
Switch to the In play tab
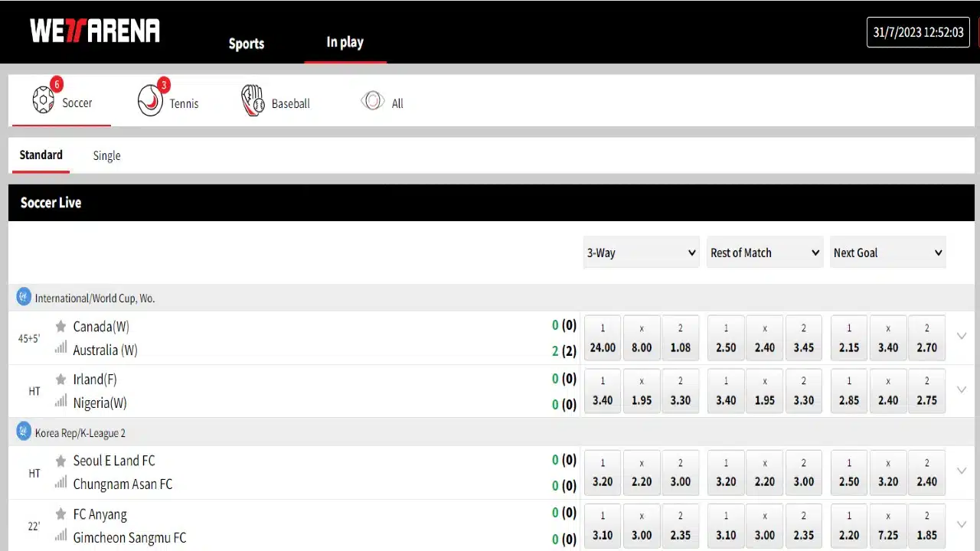345,42
